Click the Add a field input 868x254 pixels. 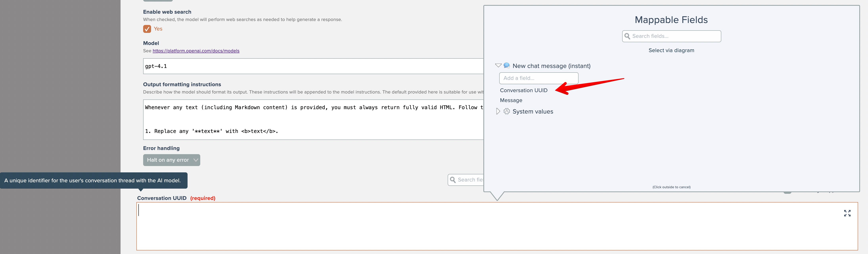coord(538,78)
